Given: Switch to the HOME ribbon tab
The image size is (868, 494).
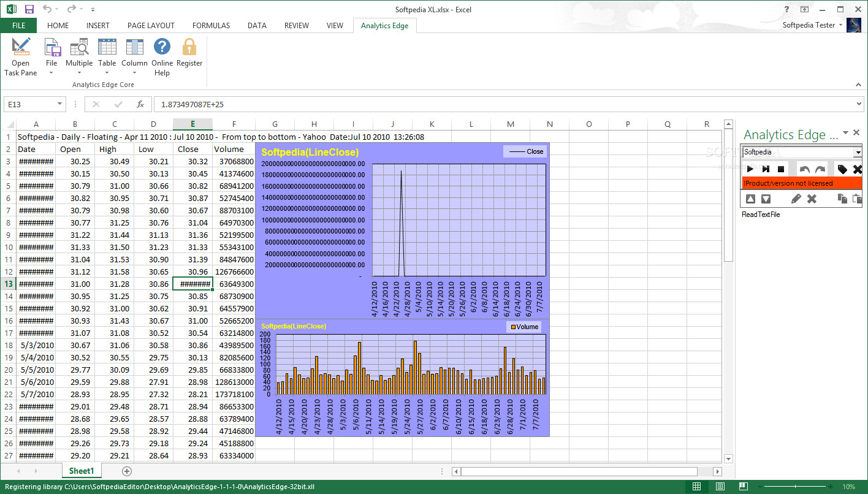Looking at the screenshot, I should coord(58,26).
